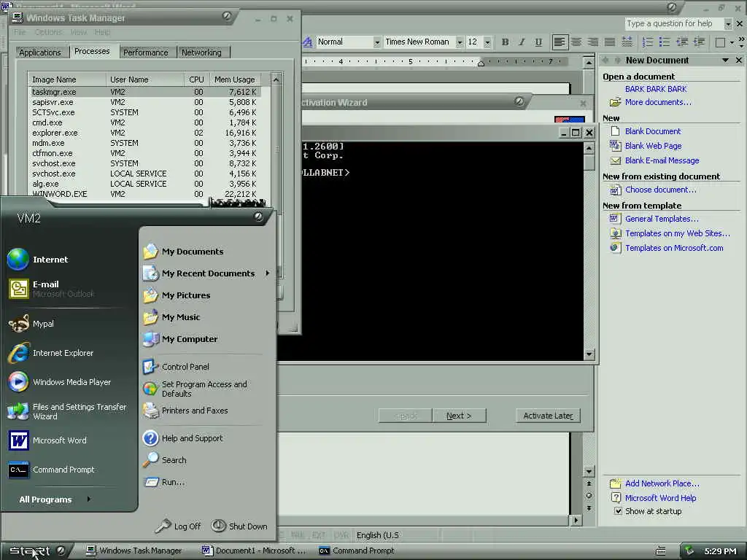The width and height of the screenshot is (747, 560).
Task: Toggle Show at startup checkbox
Action: point(618,511)
